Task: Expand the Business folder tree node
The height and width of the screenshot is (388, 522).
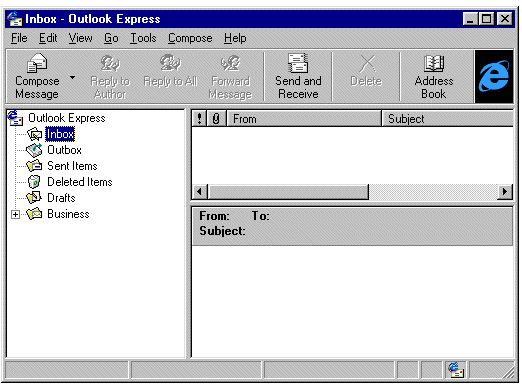Action: pos(15,214)
